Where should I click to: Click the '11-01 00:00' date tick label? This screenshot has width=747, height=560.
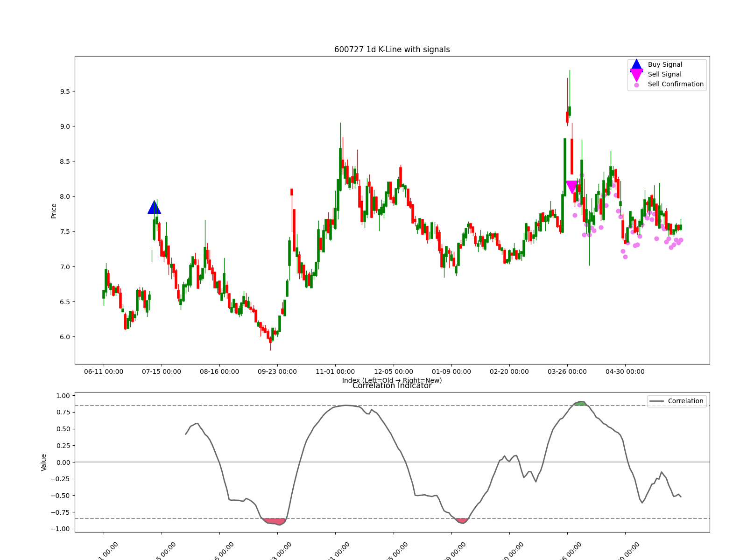click(335, 372)
